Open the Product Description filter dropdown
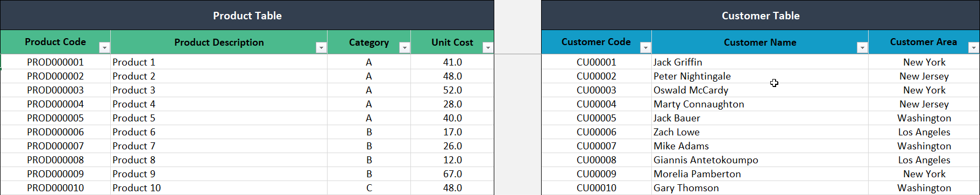 321,48
